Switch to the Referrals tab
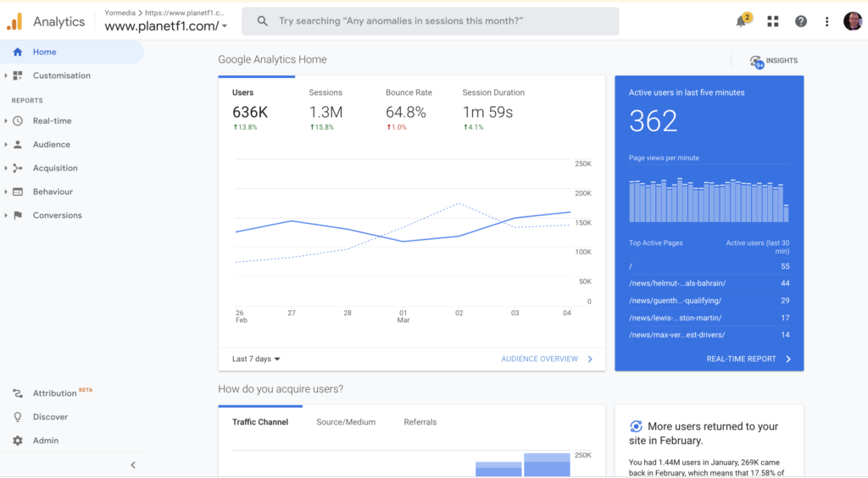The width and height of the screenshot is (868, 478). pyautogui.click(x=420, y=422)
